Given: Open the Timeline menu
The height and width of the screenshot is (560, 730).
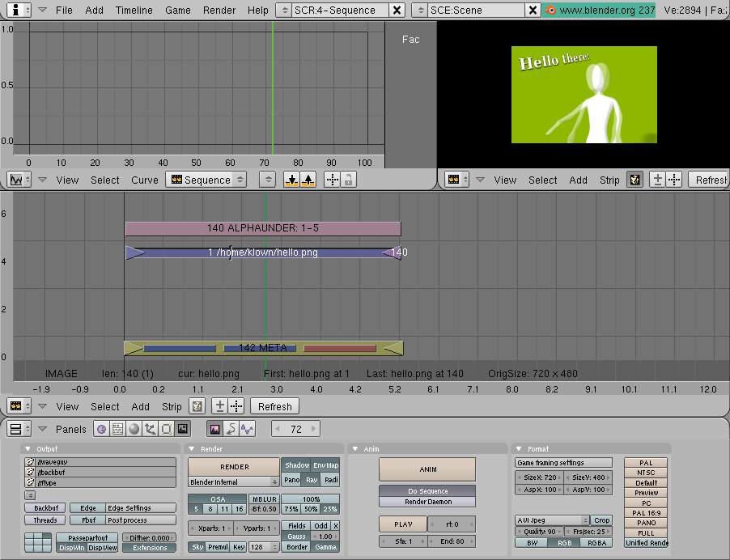Looking at the screenshot, I should click(x=134, y=11).
